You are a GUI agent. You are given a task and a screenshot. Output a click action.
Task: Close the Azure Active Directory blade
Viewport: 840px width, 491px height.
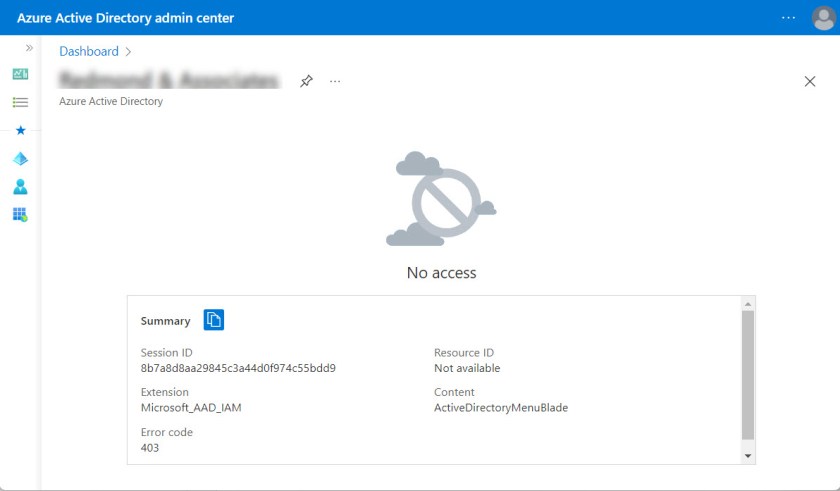tap(810, 81)
